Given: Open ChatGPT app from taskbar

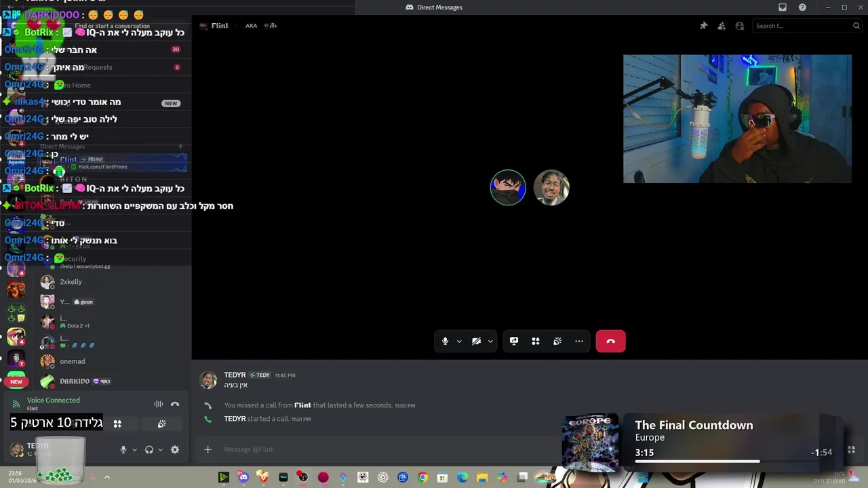Looking at the screenshot, I should (382, 477).
